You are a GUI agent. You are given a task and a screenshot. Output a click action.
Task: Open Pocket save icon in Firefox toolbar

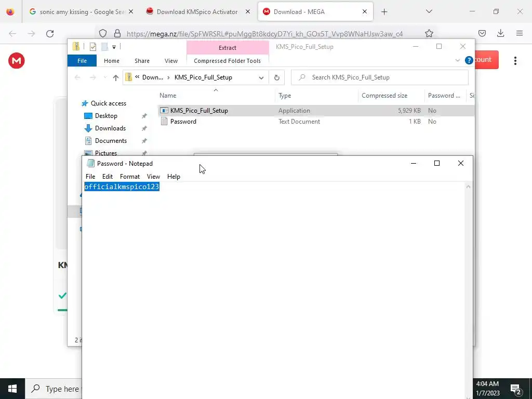[482, 33]
